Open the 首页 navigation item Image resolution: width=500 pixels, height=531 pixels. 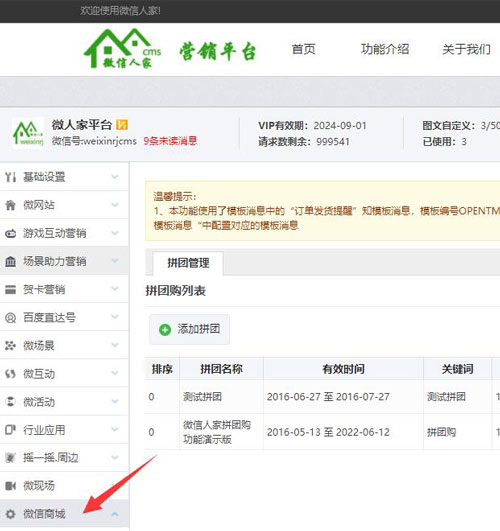pyautogui.click(x=304, y=49)
